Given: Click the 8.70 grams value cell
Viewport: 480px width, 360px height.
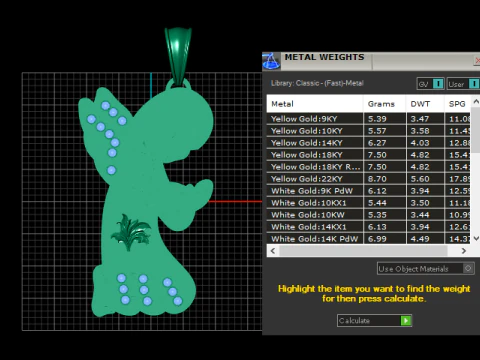Looking at the screenshot, I should pos(384,179).
